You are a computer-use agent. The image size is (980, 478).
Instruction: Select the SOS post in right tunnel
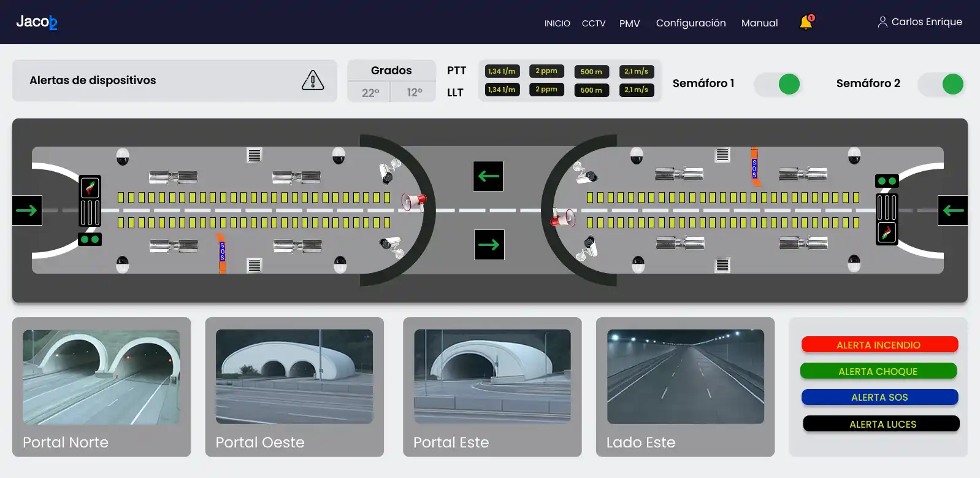tap(755, 166)
